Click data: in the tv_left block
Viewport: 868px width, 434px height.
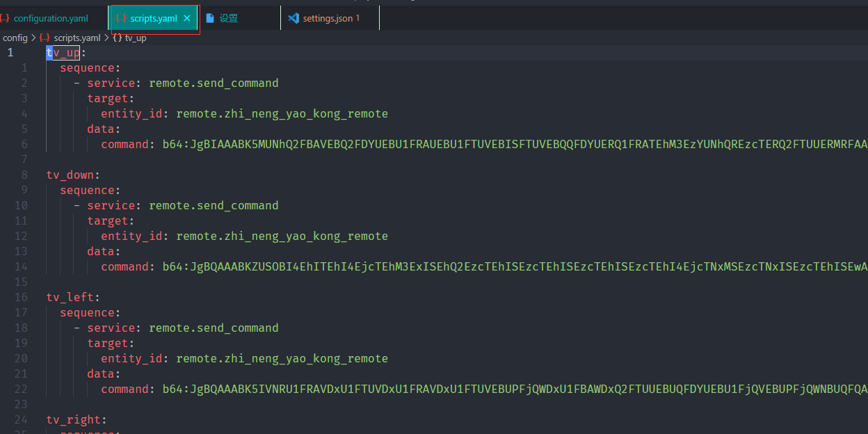tap(104, 373)
